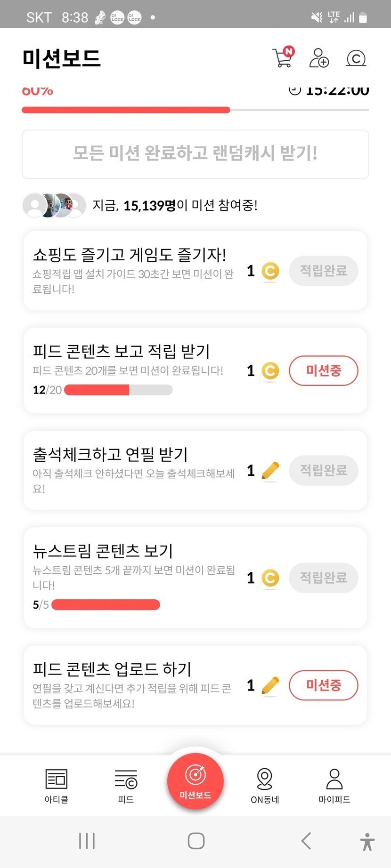
Task: Open the cash coin icon in header
Action: (x=356, y=58)
